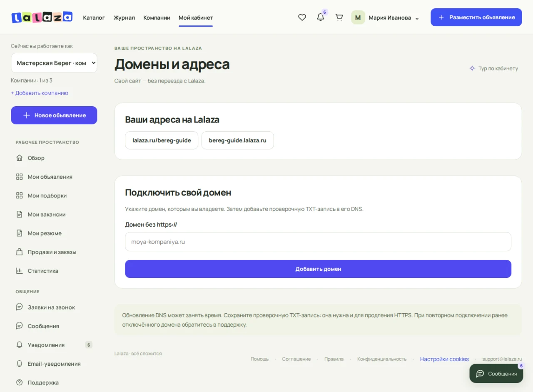Click document icon next to Мои резюме
Image resolution: width=533 pixels, height=392 pixels.
pyautogui.click(x=19, y=233)
